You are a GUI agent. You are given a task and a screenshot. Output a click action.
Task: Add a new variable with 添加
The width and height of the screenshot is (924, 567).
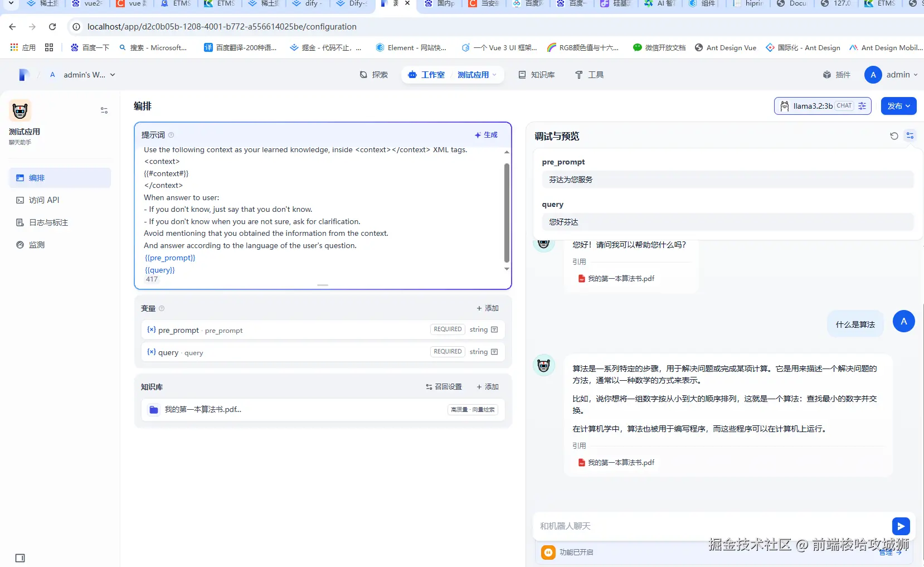click(x=488, y=308)
